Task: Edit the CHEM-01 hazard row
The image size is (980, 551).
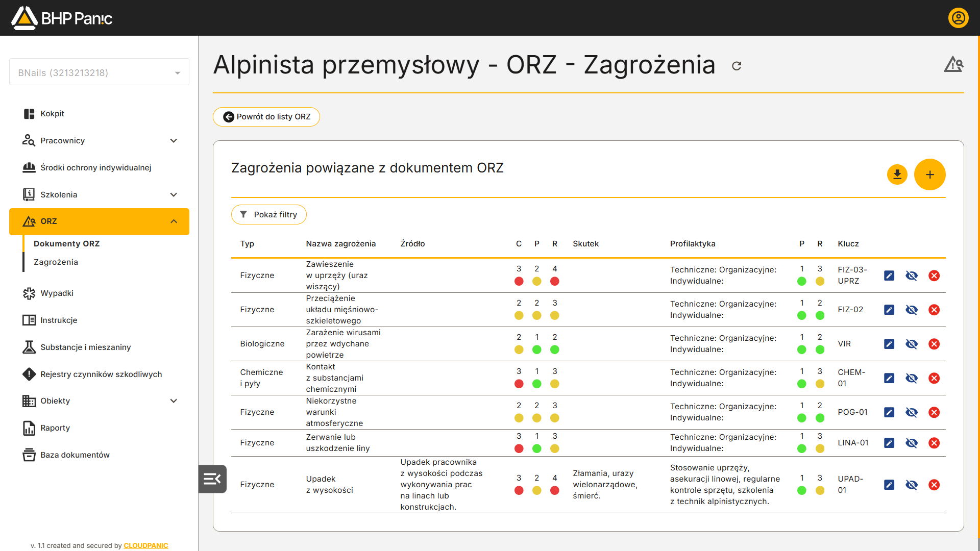Action: (x=889, y=378)
